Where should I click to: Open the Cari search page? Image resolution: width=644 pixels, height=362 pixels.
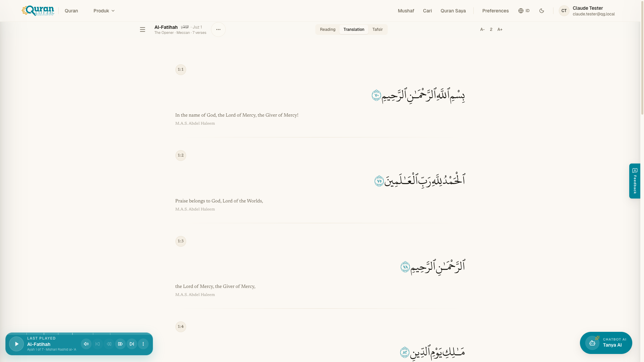[427, 11]
